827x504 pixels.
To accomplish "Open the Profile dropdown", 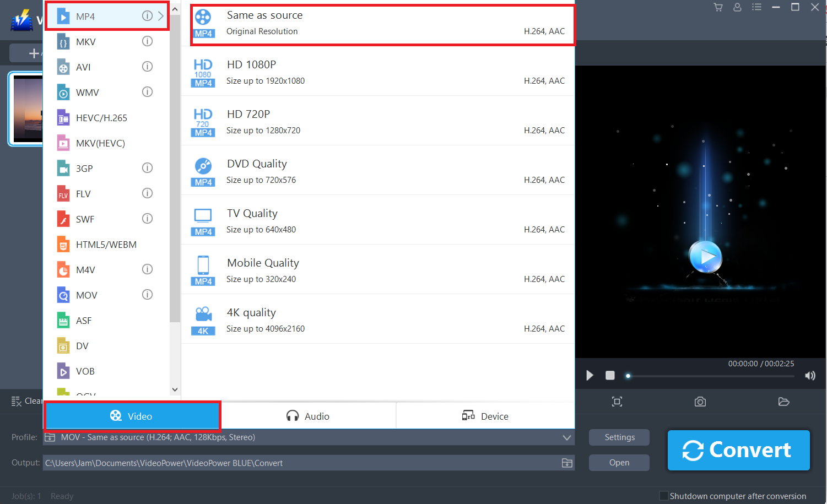I will [566, 437].
